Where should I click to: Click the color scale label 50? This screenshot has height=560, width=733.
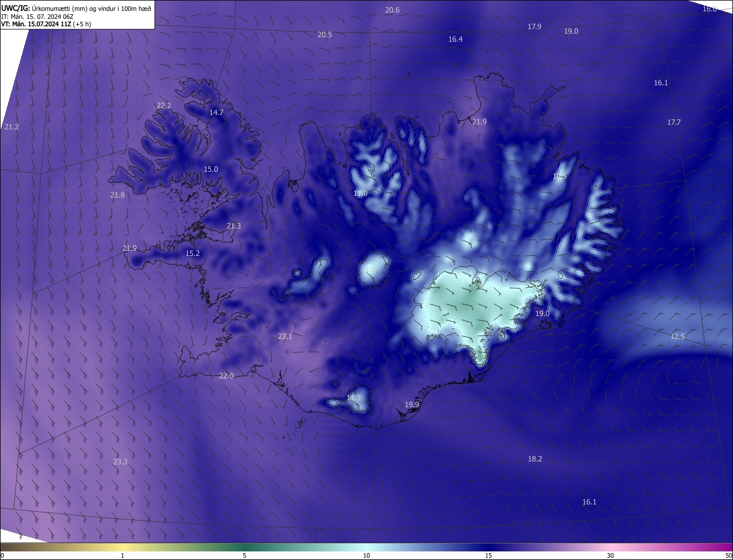[x=728, y=555]
